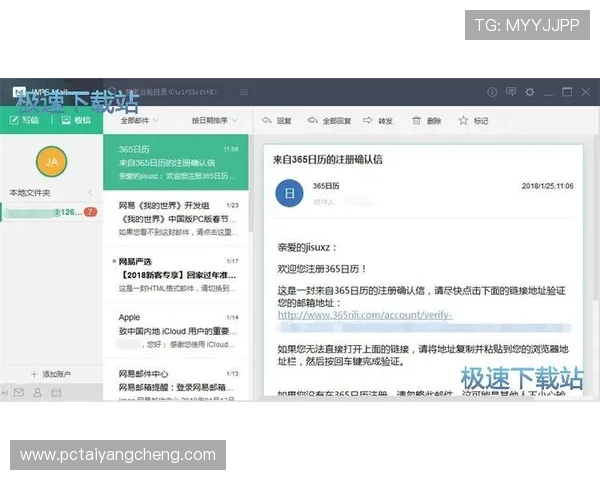Switch to the contacts person icon
Viewport: 600px width, 480px height.
point(38,392)
